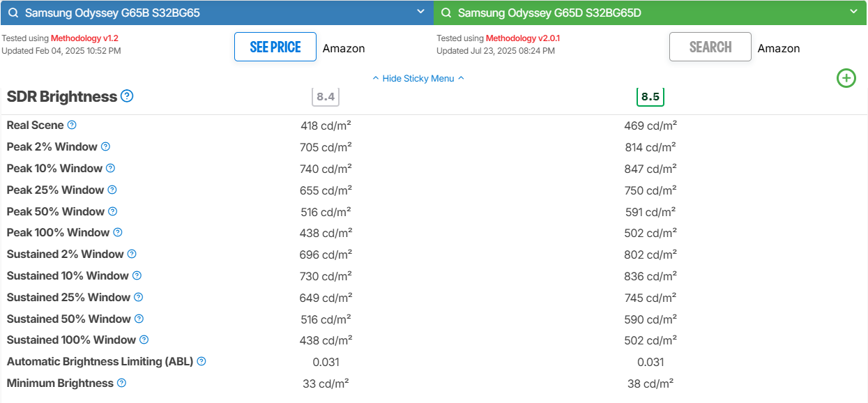
Task: Click the 750 cd/m² value
Action: (650, 190)
